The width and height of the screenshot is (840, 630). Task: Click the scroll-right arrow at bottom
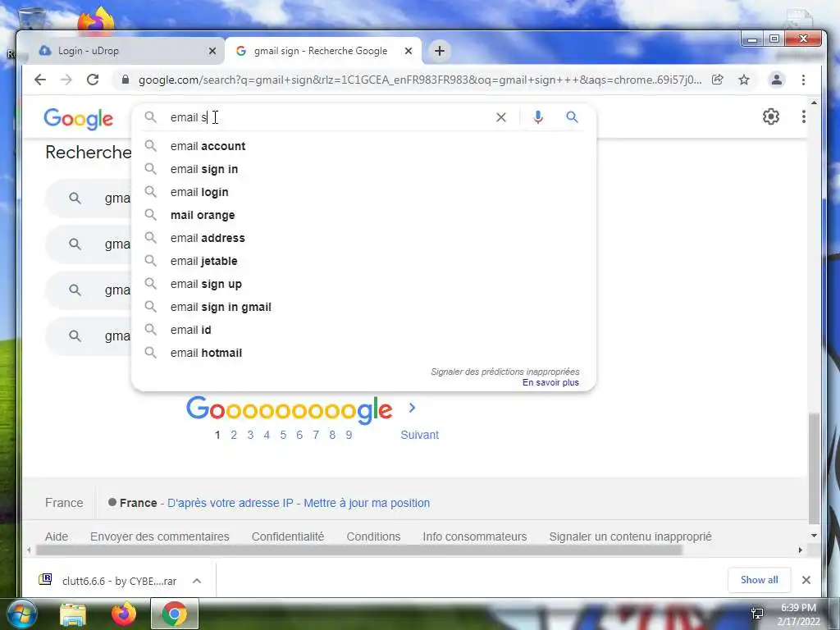(801, 550)
